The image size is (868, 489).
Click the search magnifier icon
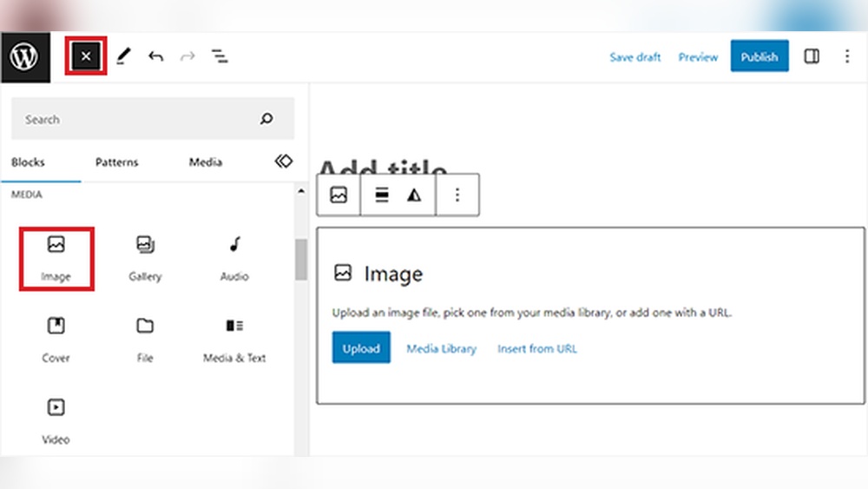tap(266, 118)
